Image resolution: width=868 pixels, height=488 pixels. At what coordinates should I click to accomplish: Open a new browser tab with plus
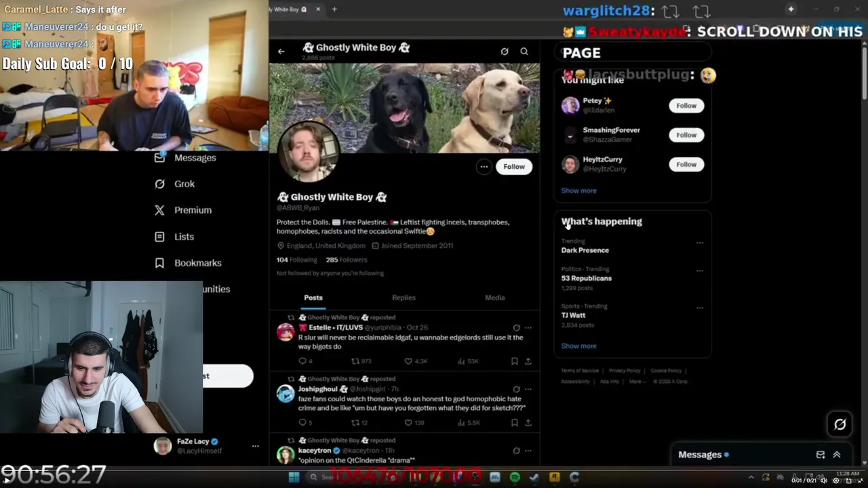334,9
